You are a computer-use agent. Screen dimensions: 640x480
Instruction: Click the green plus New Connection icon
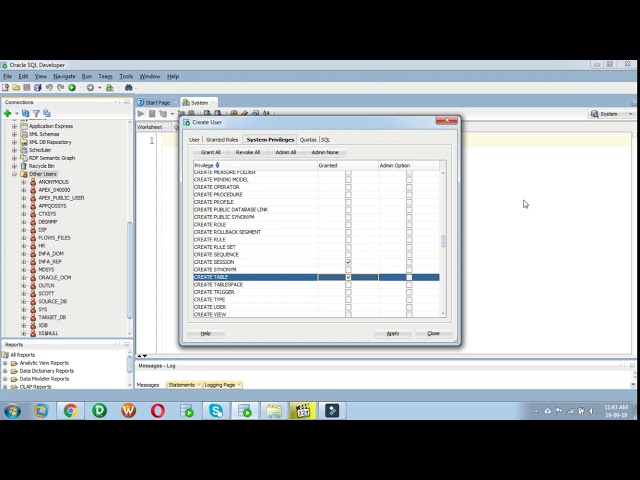click(x=7, y=113)
